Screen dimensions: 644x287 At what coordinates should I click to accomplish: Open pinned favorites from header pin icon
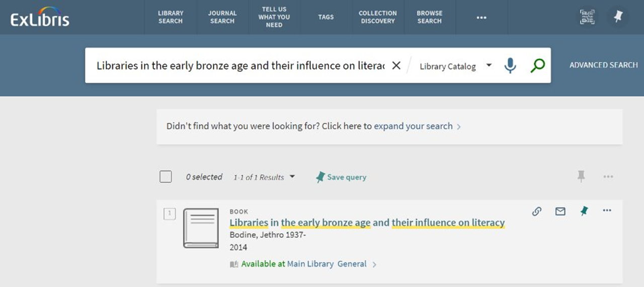pyautogui.click(x=618, y=17)
